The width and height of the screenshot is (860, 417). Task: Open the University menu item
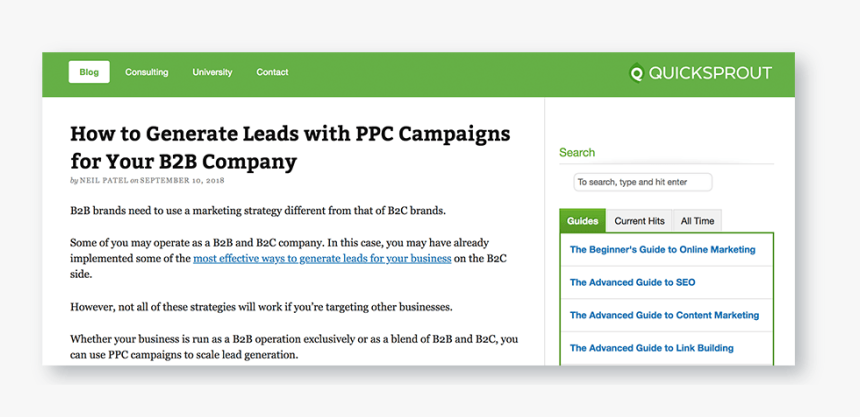tap(212, 72)
